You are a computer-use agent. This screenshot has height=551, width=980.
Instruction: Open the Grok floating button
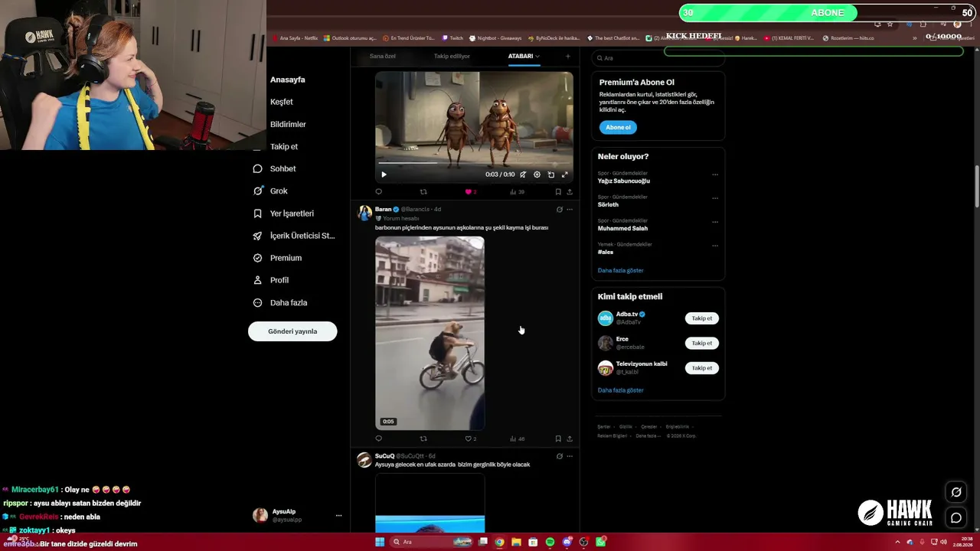pyautogui.click(x=956, y=492)
